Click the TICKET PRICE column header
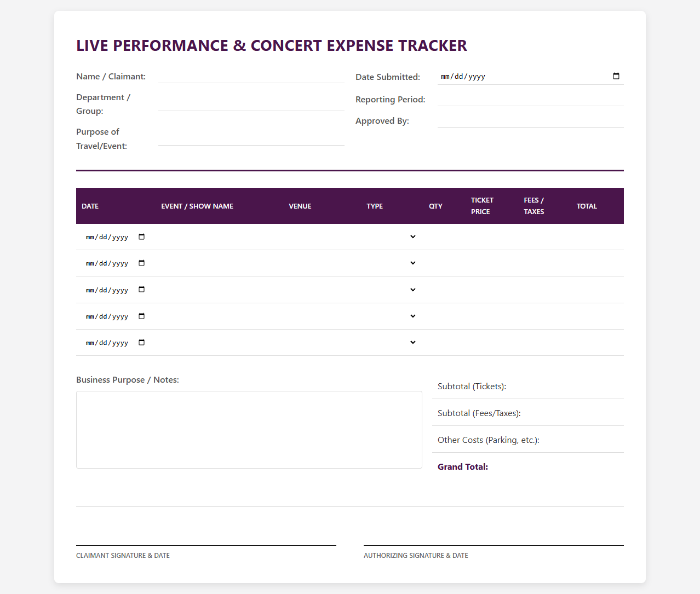700x594 pixels. (x=482, y=206)
